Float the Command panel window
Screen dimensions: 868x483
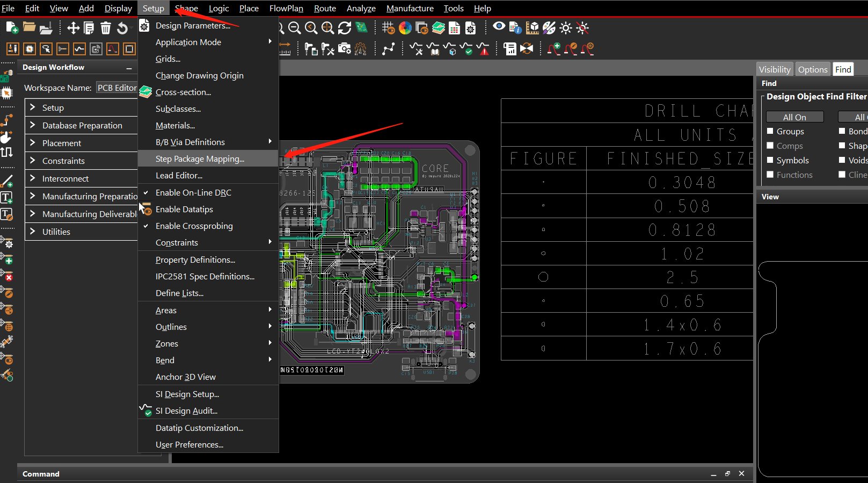click(727, 473)
